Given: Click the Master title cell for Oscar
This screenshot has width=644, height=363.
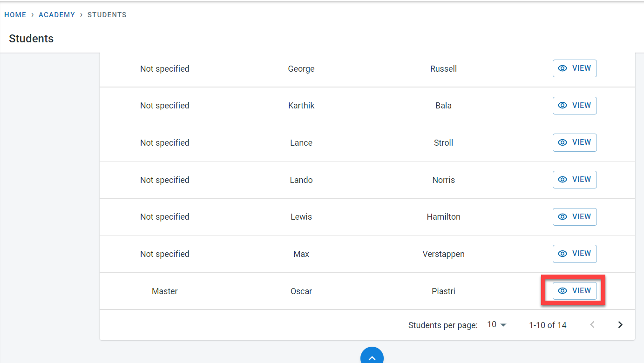Looking at the screenshot, I should [x=165, y=291].
